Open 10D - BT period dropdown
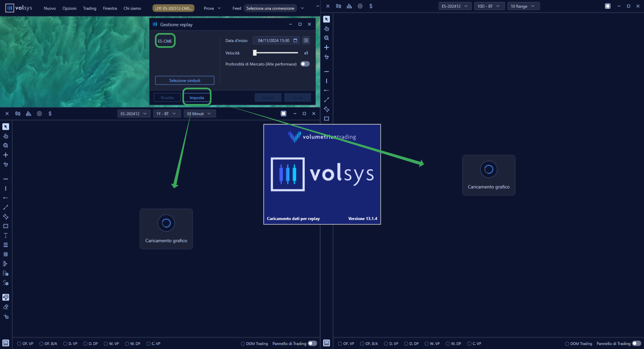The image size is (644, 349). coord(489,6)
